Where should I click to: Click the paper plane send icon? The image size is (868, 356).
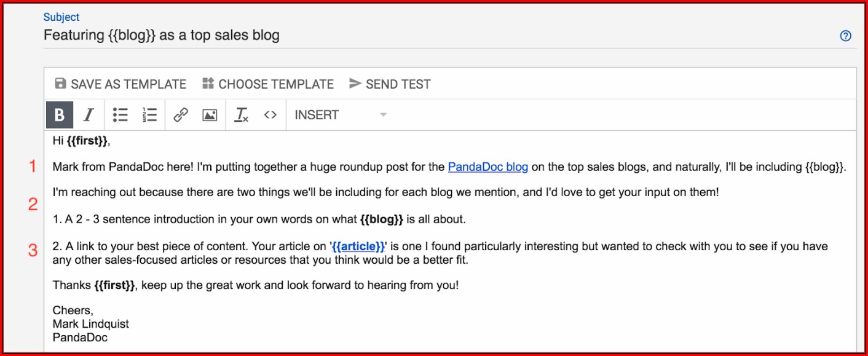tap(355, 84)
